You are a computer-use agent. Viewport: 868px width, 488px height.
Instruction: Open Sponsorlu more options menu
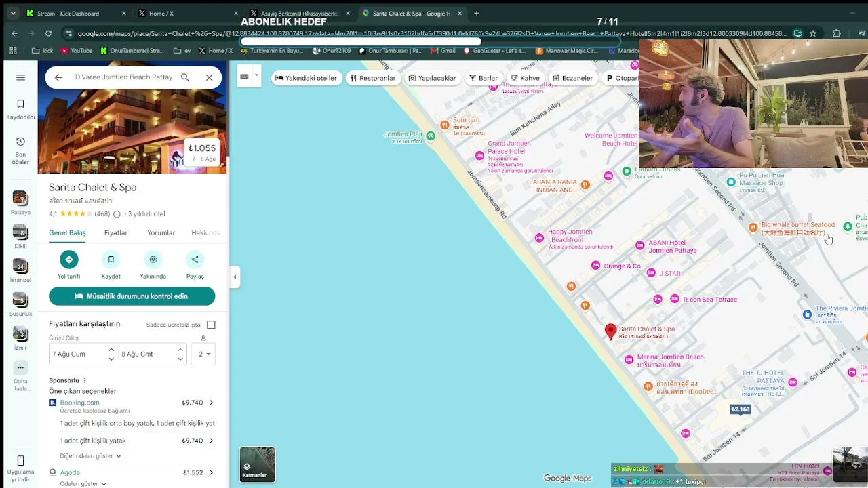(x=85, y=381)
